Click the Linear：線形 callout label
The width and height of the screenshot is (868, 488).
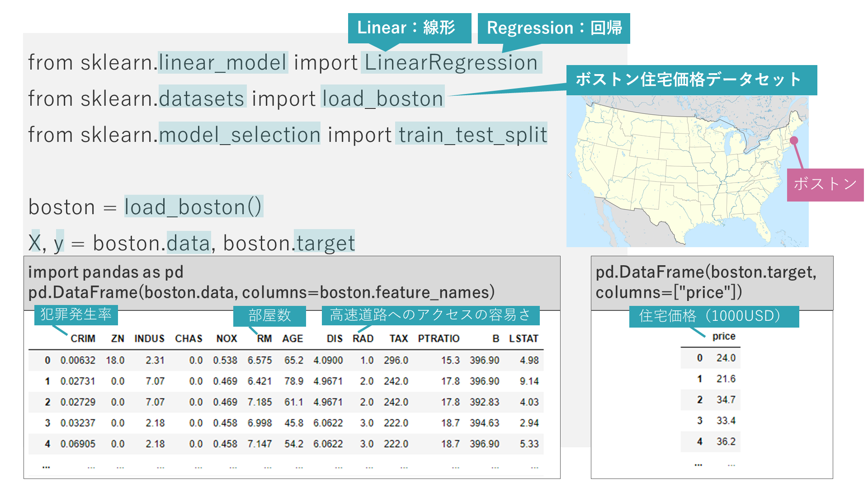(409, 28)
